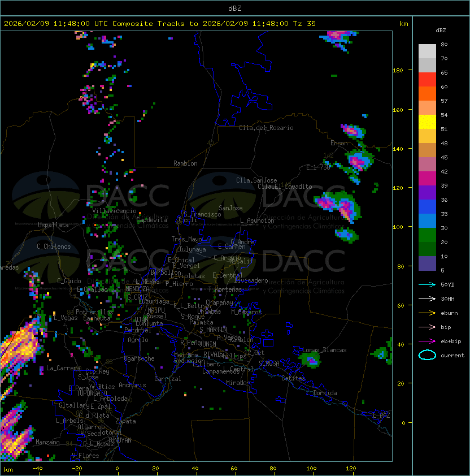470x476 pixels.
Task: Click the TUNUYAN label
Action: 120,440
